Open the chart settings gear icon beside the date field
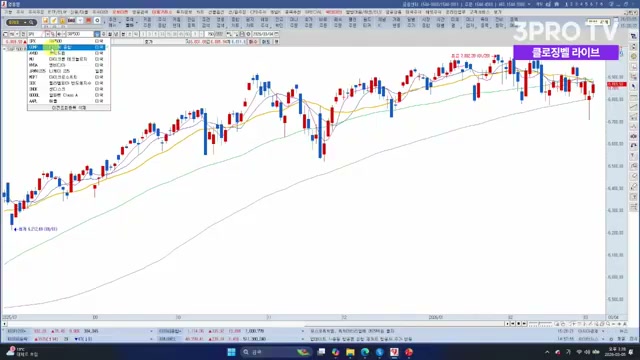The width and height of the screenshot is (640, 360). [x=248, y=34]
